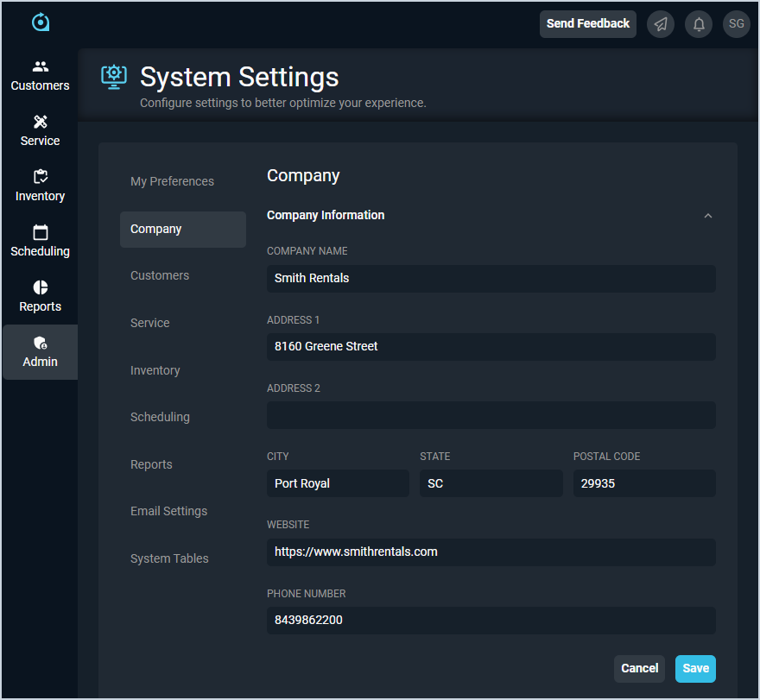
Task: Collapse the Company Information section
Action: (708, 216)
